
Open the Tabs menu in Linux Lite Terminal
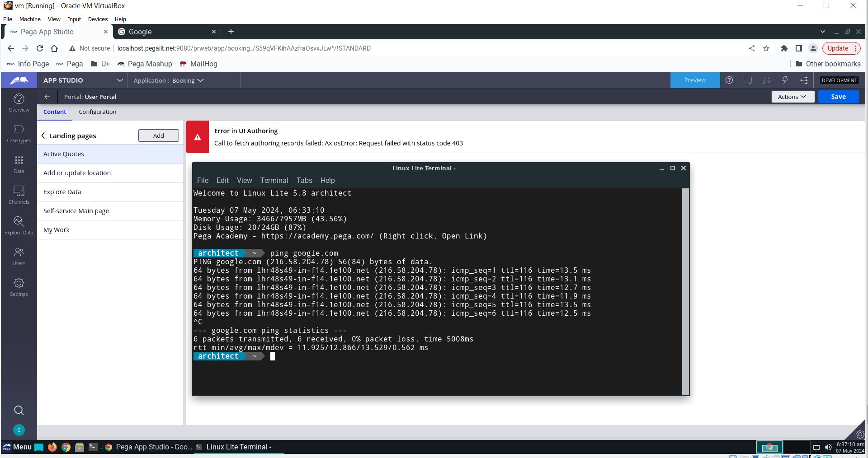click(304, 180)
